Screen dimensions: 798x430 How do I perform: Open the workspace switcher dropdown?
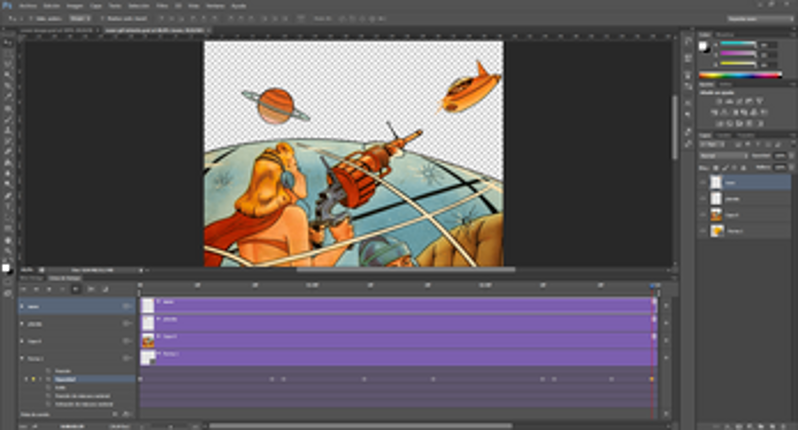click(760, 19)
